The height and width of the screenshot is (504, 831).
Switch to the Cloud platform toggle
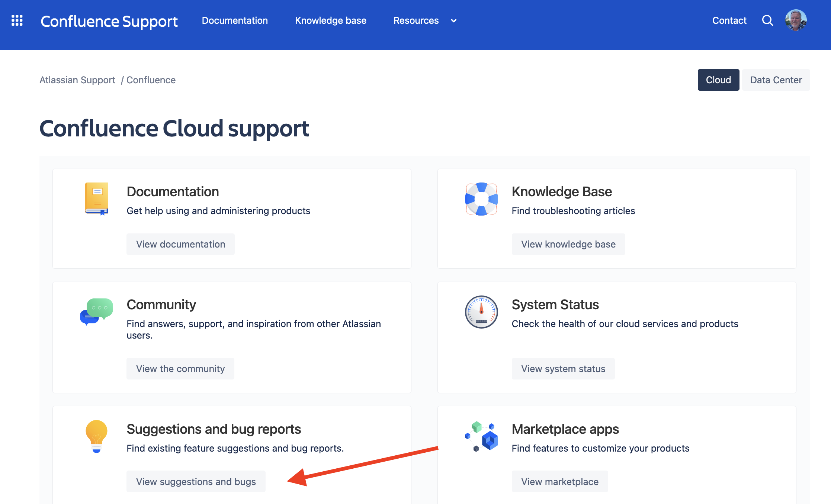[x=718, y=80]
